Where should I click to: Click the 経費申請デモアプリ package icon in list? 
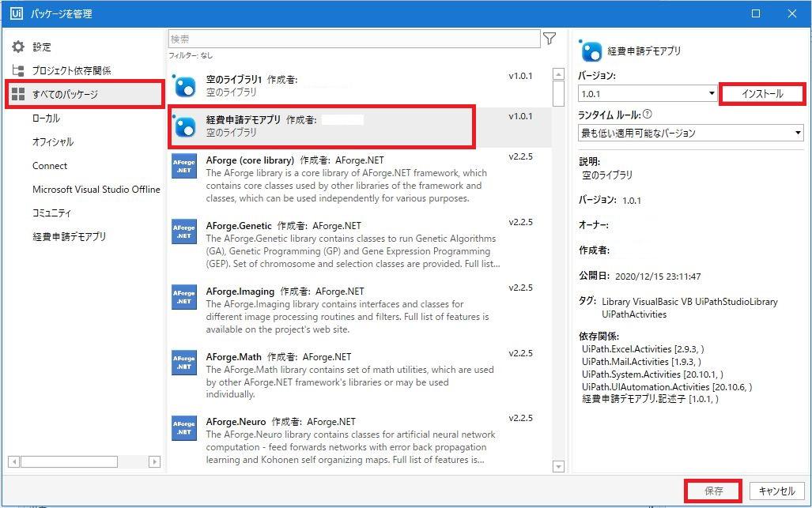point(184,126)
